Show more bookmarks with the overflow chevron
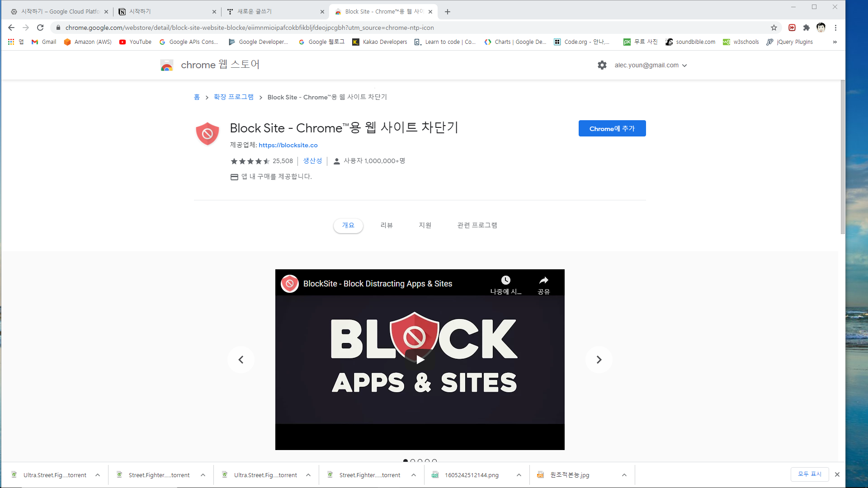868x488 pixels. (835, 42)
